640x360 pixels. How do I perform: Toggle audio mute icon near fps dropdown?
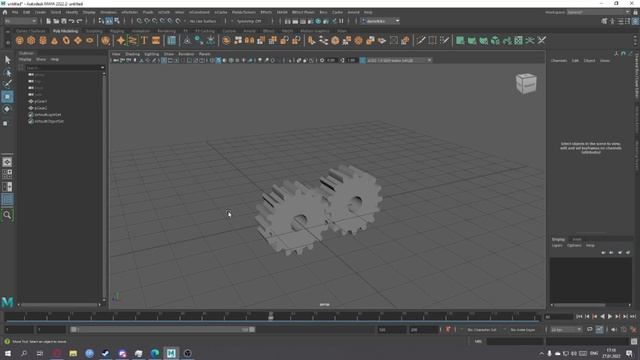(614, 329)
